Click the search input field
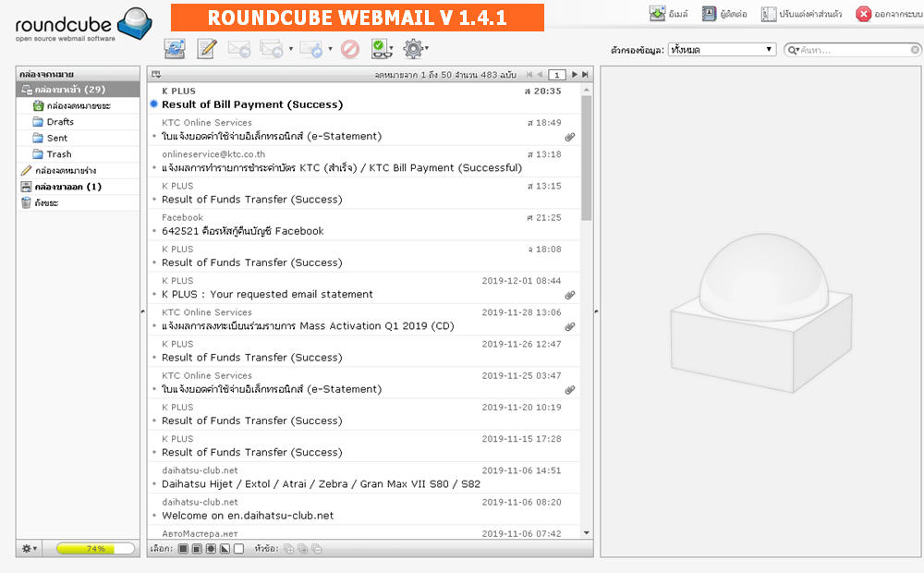The image size is (924, 573). [x=855, y=50]
